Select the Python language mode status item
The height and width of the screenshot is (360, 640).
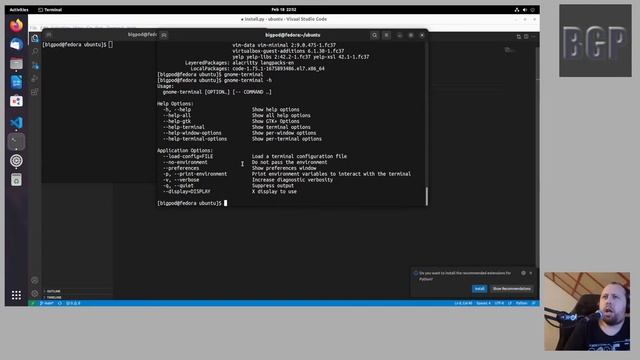(521, 303)
